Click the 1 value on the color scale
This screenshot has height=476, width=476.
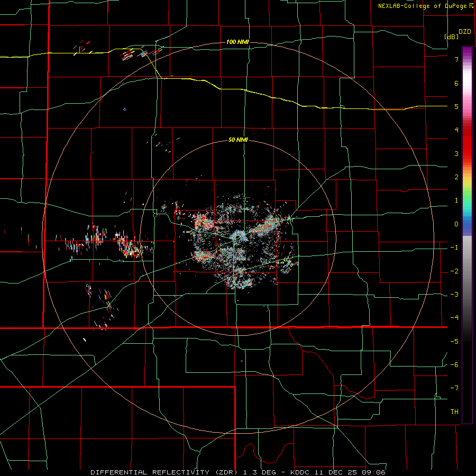pyautogui.click(x=456, y=200)
